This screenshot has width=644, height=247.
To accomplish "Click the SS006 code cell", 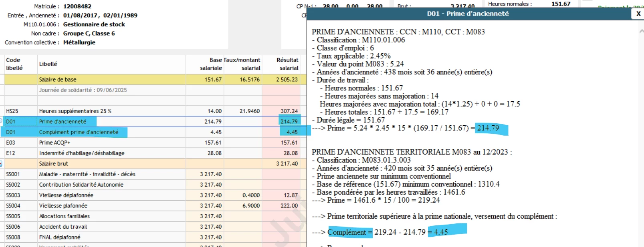I will pos(13,227).
